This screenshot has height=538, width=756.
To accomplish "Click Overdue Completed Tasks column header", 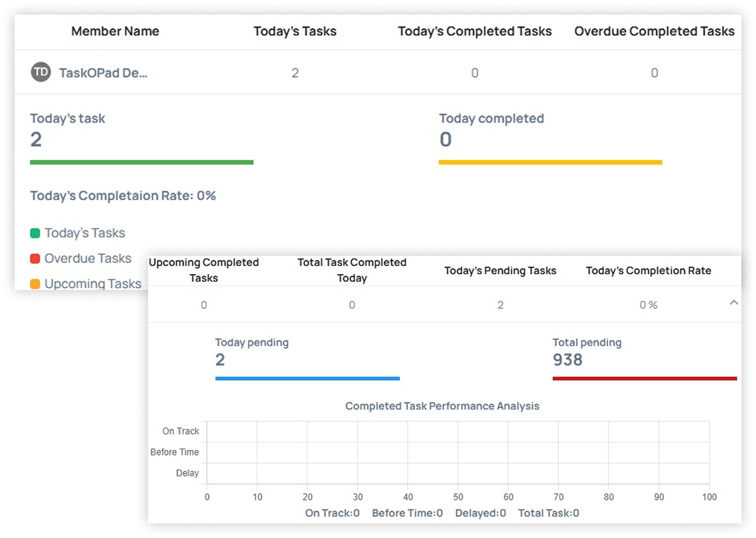I will [654, 31].
